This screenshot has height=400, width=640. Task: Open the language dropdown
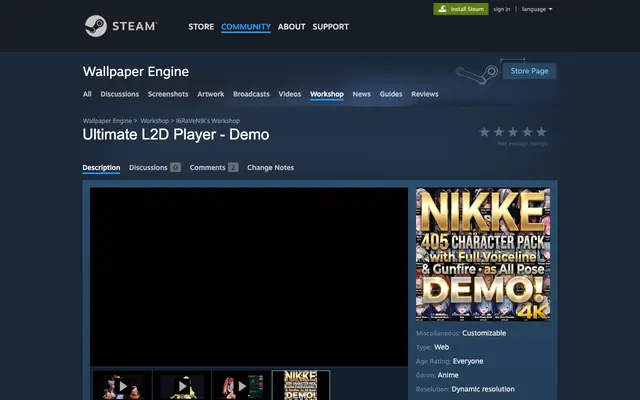pyautogui.click(x=537, y=9)
